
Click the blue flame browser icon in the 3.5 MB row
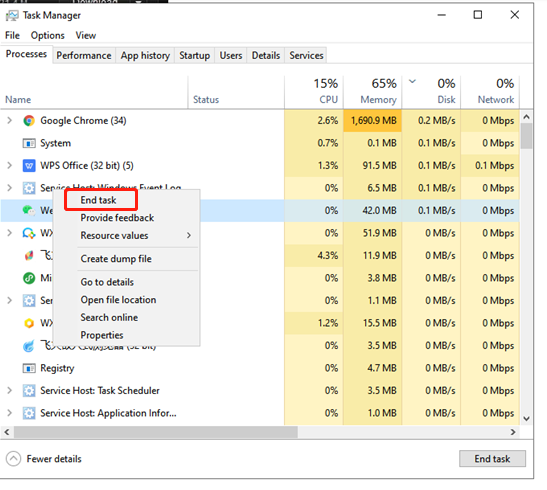point(29,346)
